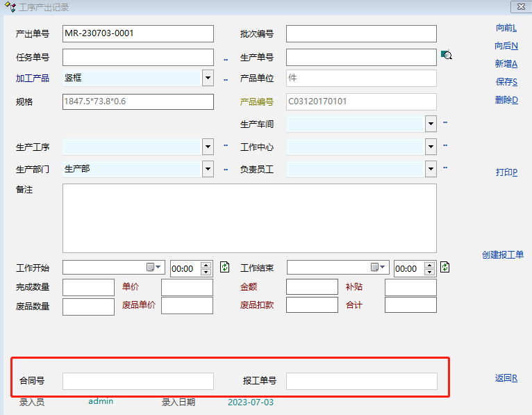Click the lookup dots button beside 负责员工

click(445, 168)
